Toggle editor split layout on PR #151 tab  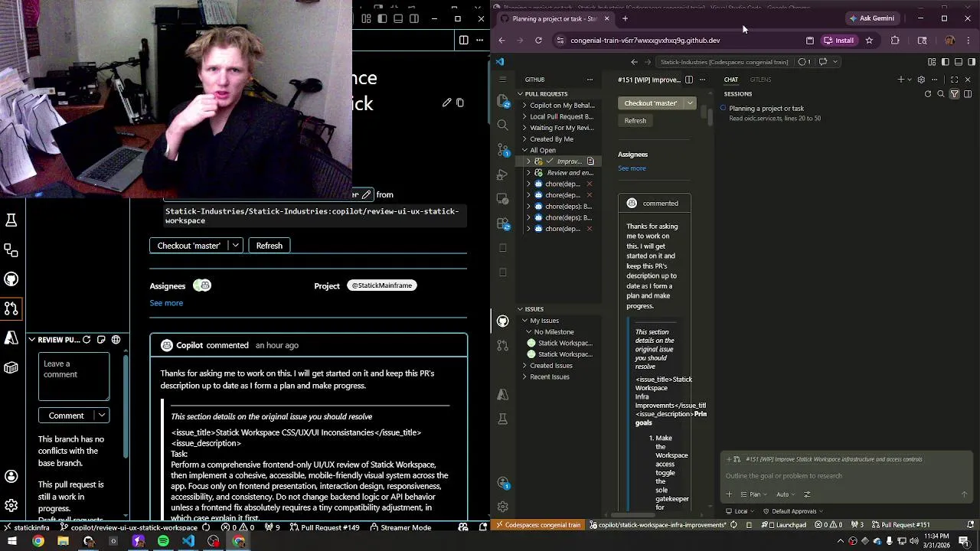(x=689, y=80)
